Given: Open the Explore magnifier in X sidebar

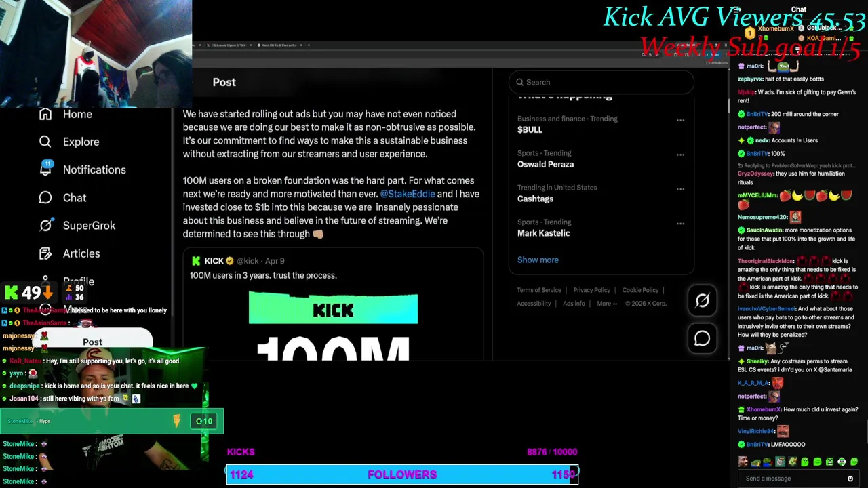Looking at the screenshot, I should 45,142.
